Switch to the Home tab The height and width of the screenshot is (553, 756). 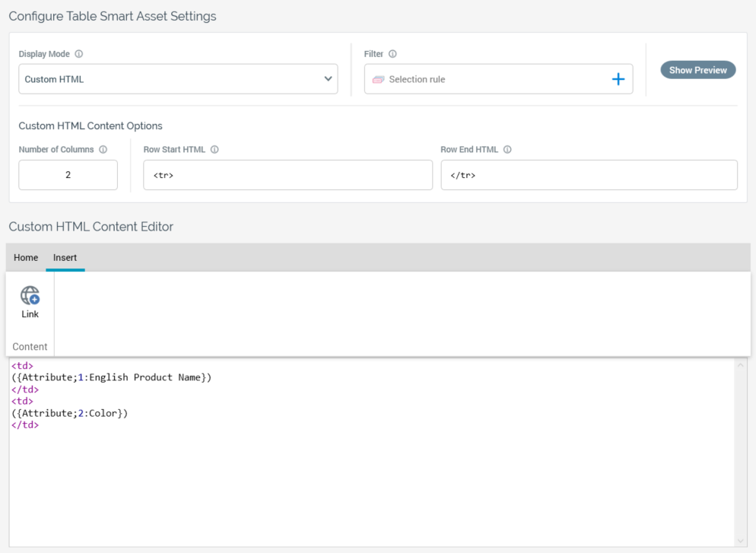coord(26,258)
